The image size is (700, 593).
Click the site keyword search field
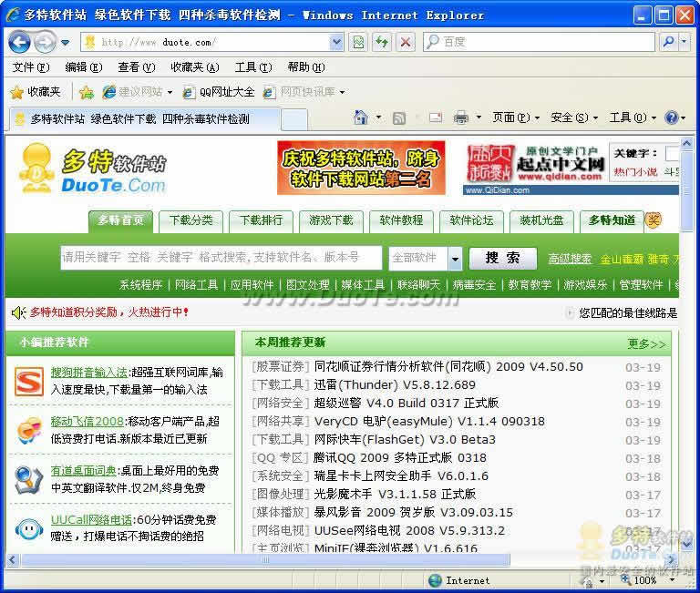(x=221, y=258)
